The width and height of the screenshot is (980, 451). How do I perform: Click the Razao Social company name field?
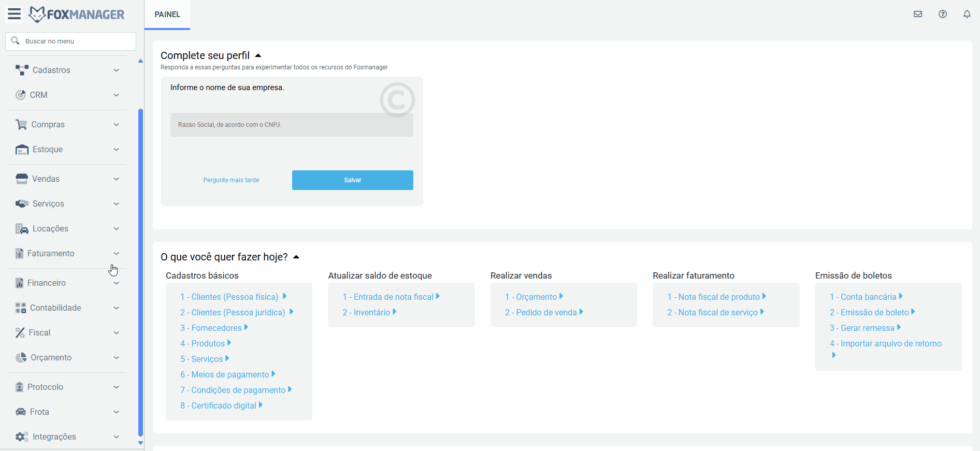(x=292, y=125)
